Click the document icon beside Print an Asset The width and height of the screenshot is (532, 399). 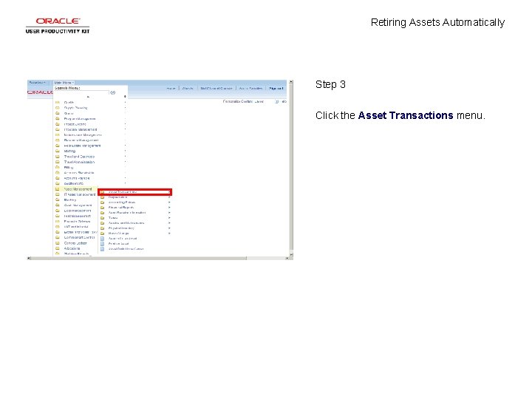[102, 244]
